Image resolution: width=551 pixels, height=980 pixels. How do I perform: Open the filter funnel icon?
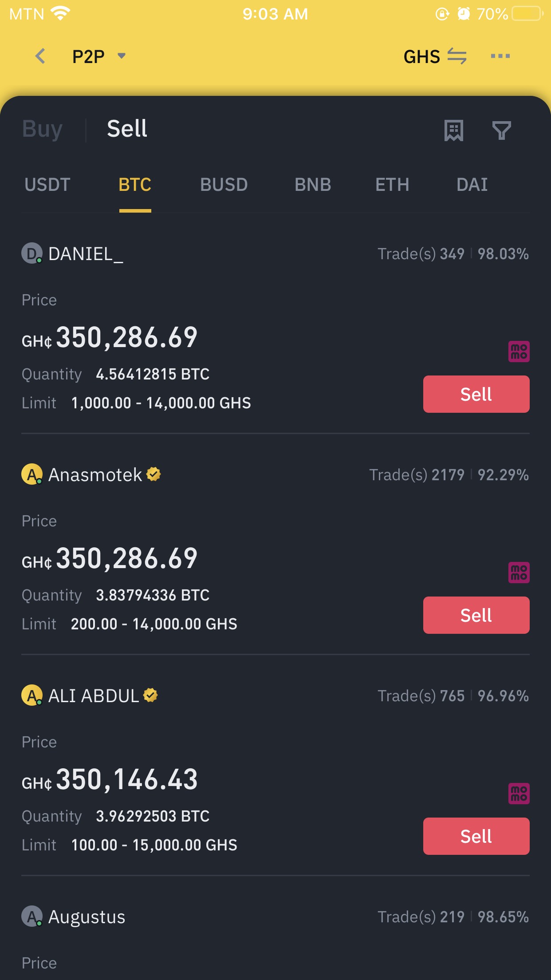[502, 130]
